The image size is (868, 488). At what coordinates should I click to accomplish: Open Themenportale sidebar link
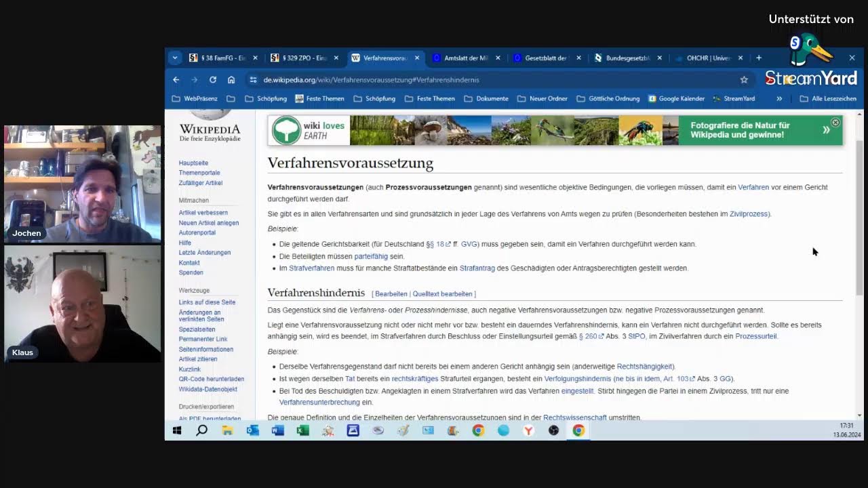tap(199, 173)
